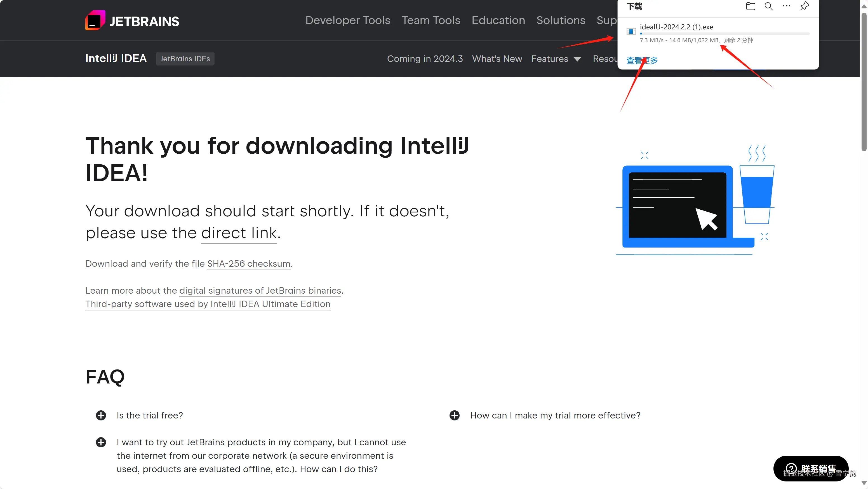The image size is (868, 489).
Task: Expand the corporate network FAQ plus icon
Action: (x=101, y=442)
